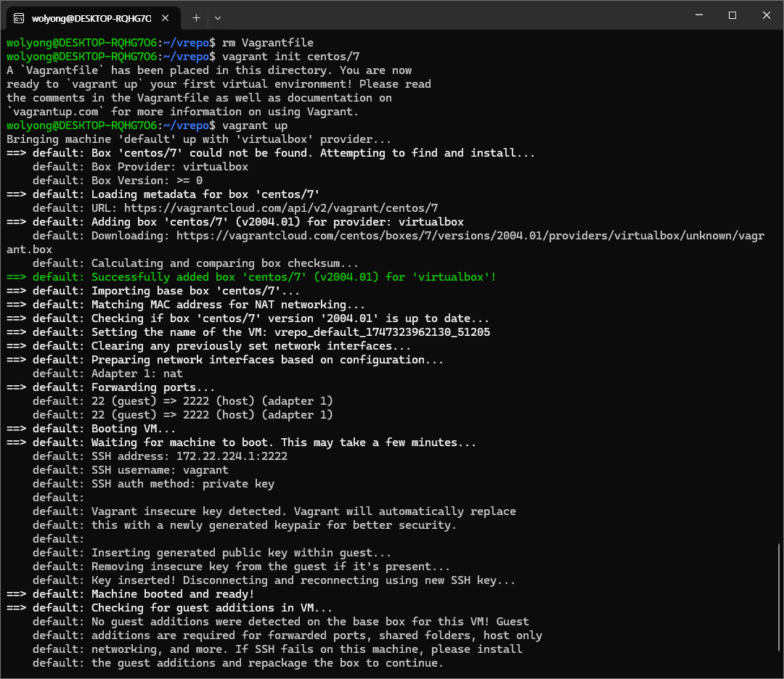Image resolution: width=784 pixels, height=679 pixels.
Task: Minimize the terminal window
Action: click(x=699, y=15)
